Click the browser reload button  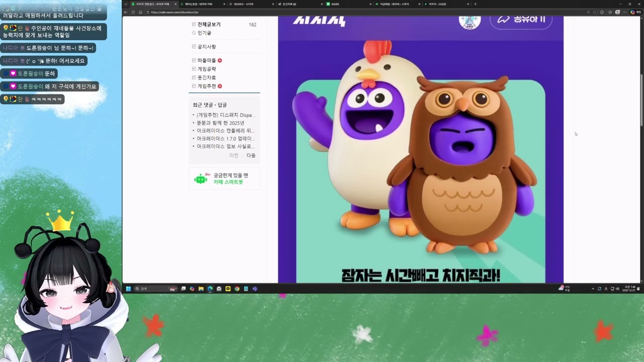pyautogui.click(x=133, y=12)
